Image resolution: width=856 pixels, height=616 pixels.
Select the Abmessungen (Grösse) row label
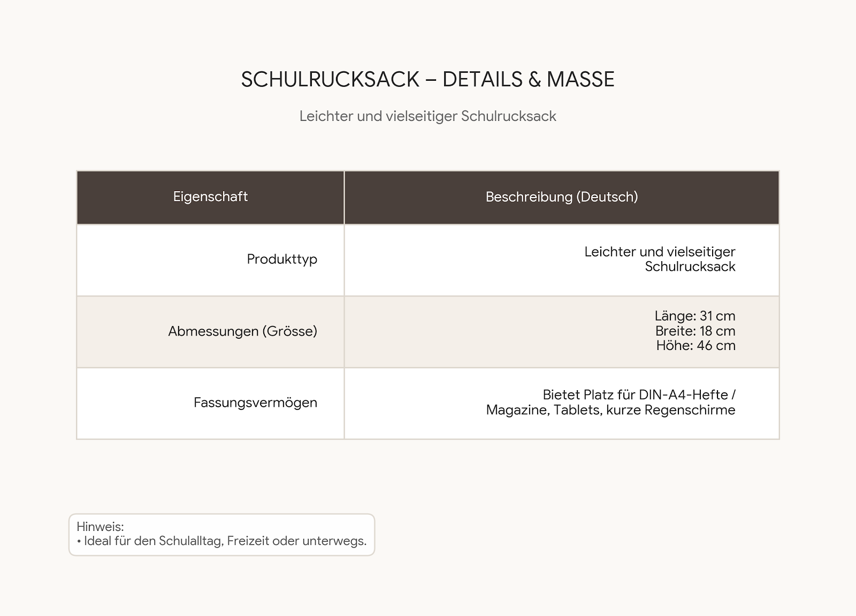coord(243,331)
